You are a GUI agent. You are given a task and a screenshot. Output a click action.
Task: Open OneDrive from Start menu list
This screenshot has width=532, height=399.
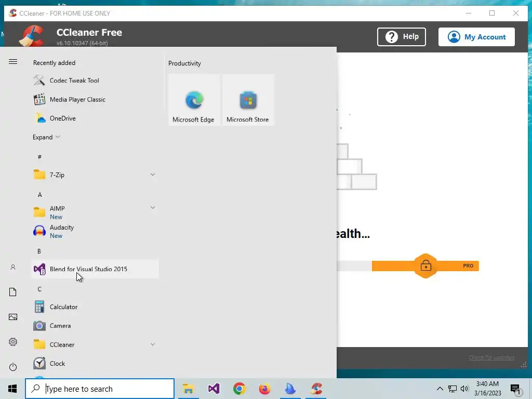coord(95,118)
